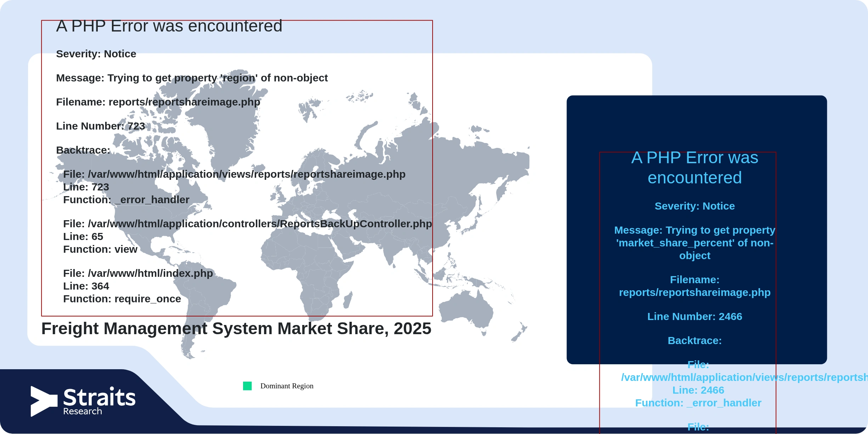Screen dimensions: 868x434
Task: Select dark 'Filename: reports/reportshareimage.php' line
Action: point(158,102)
